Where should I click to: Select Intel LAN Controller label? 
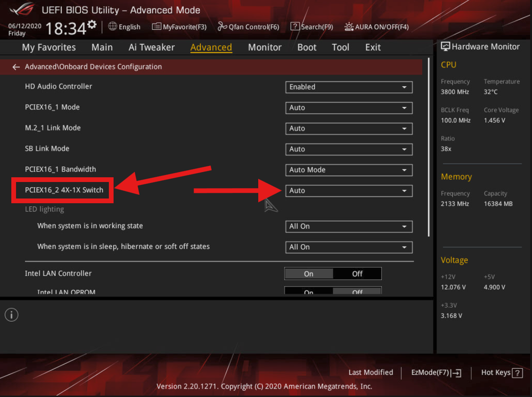(x=58, y=273)
